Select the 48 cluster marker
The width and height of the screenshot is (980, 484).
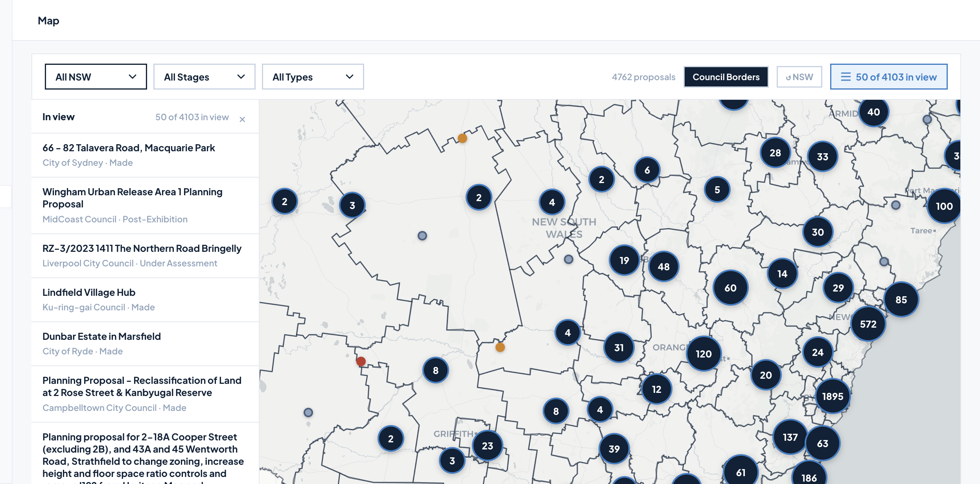tap(663, 266)
